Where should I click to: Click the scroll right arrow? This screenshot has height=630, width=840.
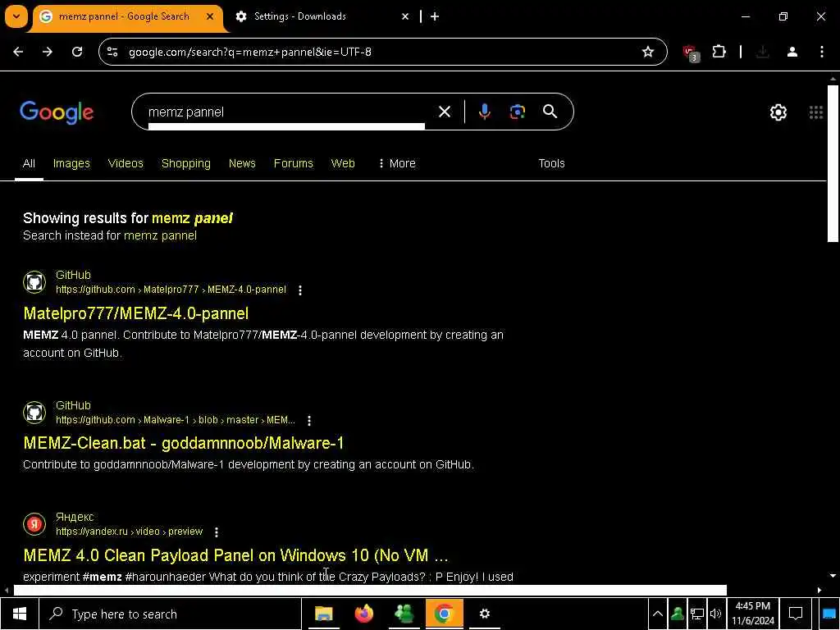pyautogui.click(x=819, y=591)
